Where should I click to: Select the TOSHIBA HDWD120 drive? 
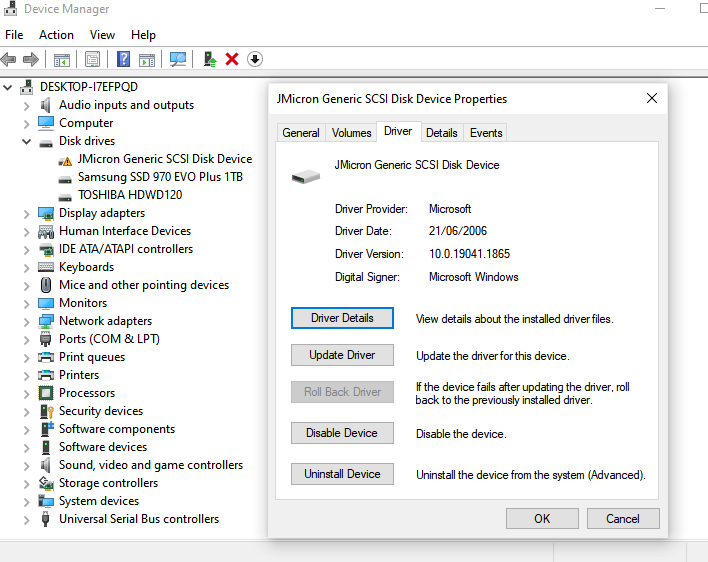click(x=130, y=195)
